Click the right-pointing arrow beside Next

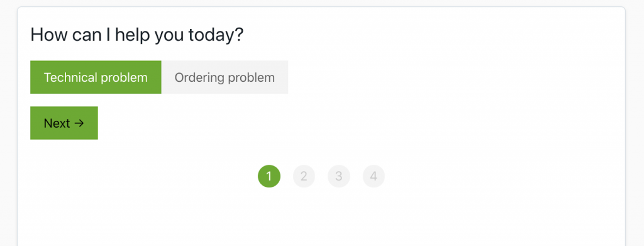[79, 123]
